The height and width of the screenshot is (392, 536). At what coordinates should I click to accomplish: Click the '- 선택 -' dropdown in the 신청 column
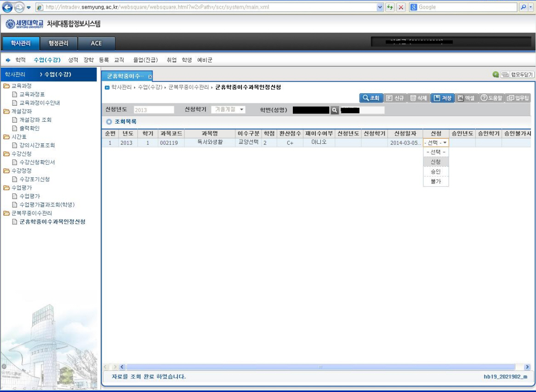pos(436,142)
